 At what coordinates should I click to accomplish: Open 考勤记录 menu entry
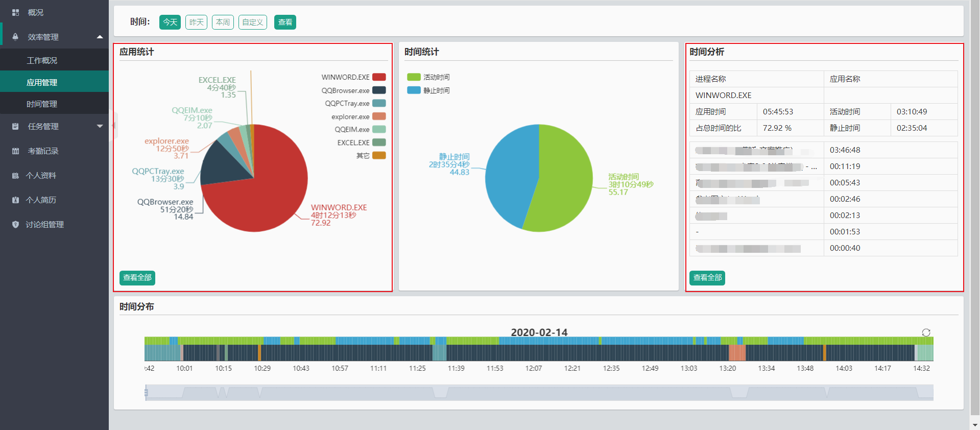[43, 151]
